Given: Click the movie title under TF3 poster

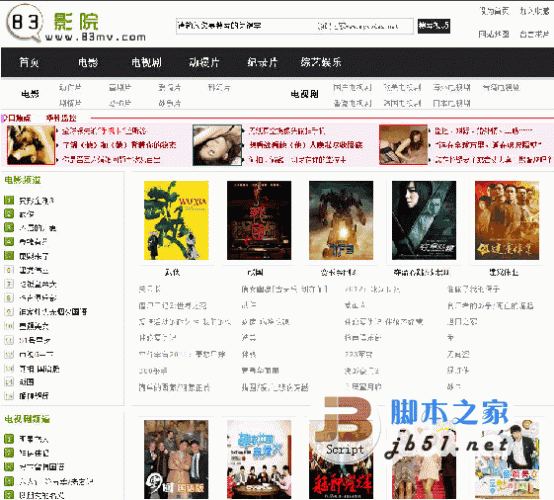Looking at the screenshot, I should point(338,272).
